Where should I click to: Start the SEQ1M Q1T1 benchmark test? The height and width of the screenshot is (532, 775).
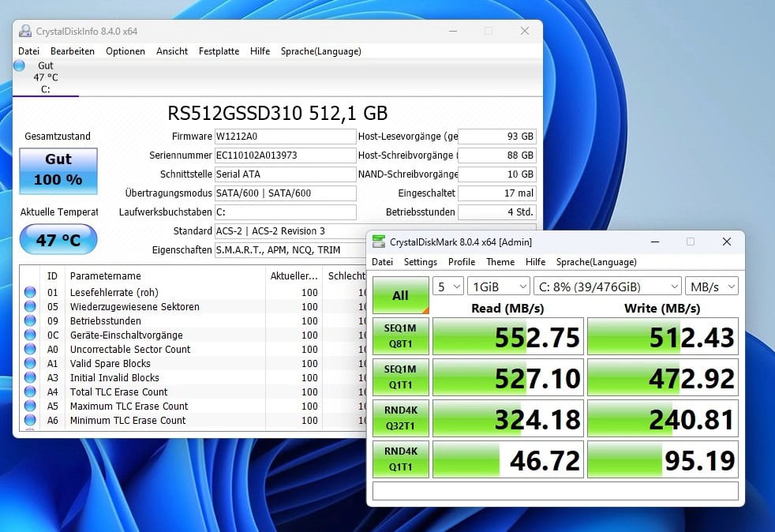pyautogui.click(x=400, y=377)
